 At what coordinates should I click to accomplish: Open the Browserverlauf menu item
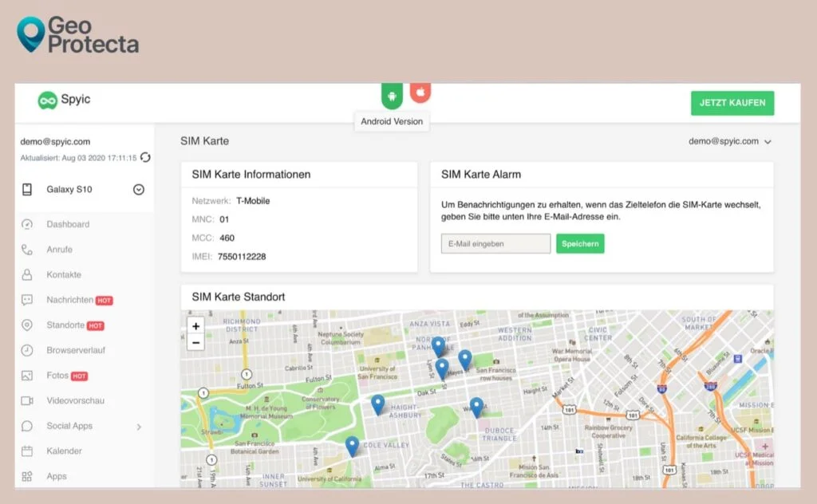(x=76, y=350)
